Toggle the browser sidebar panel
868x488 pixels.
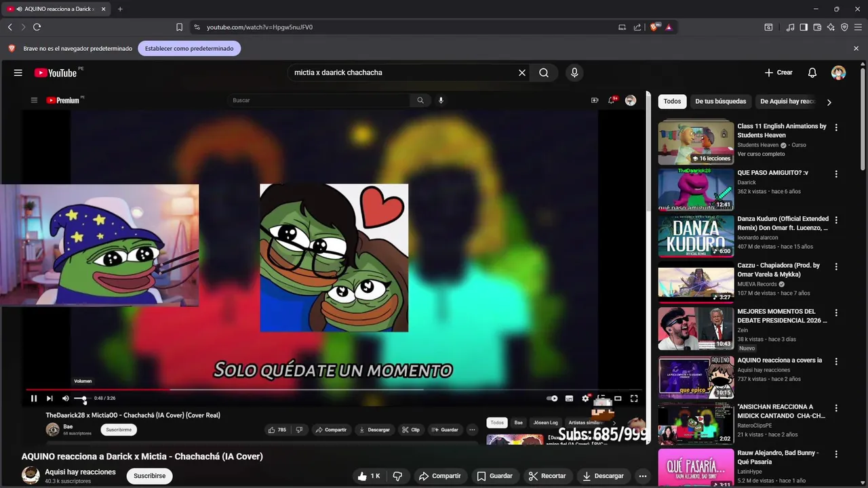(804, 27)
